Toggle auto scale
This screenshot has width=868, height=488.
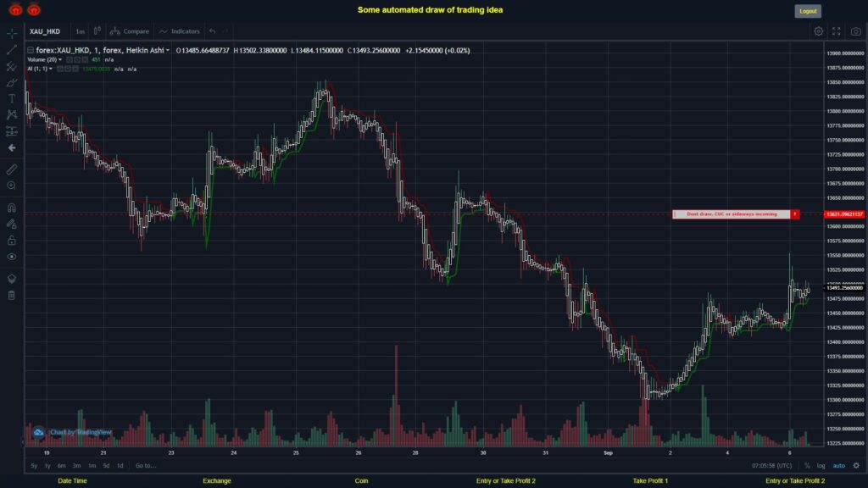(x=839, y=466)
